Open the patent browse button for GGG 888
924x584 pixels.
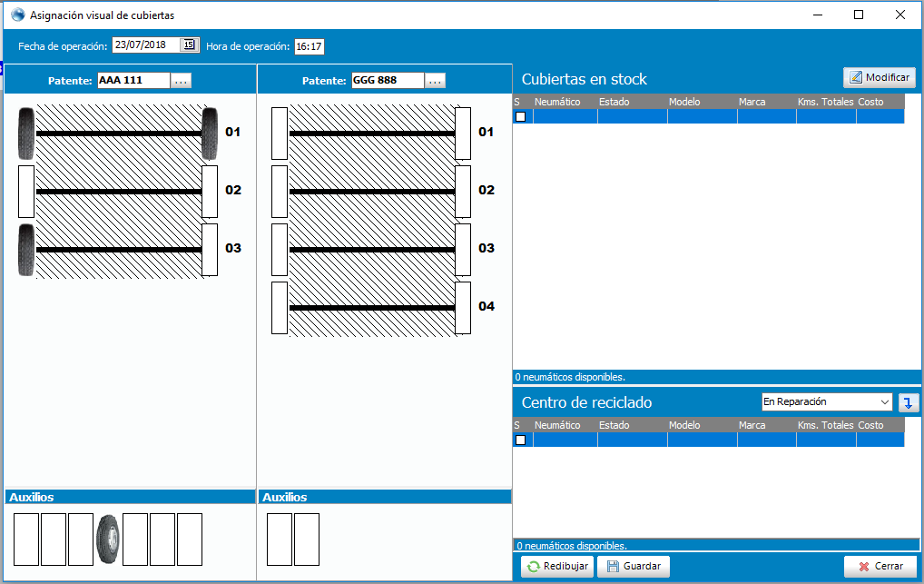[x=435, y=81]
